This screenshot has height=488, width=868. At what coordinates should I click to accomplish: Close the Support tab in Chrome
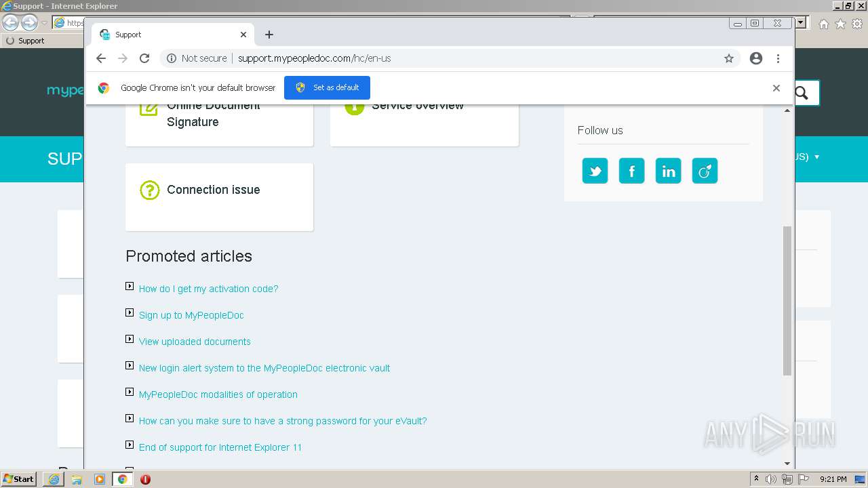click(x=243, y=35)
